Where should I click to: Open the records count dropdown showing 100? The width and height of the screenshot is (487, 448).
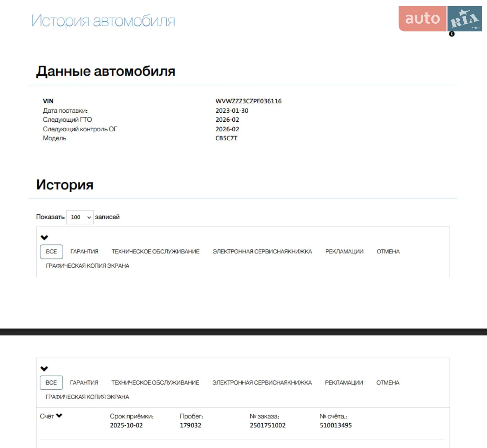click(80, 217)
